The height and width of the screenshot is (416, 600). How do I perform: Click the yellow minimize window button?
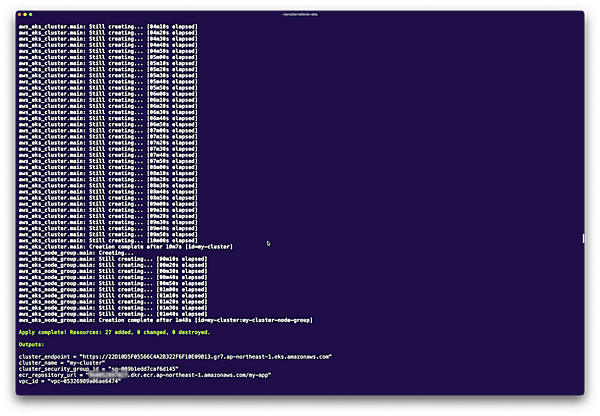tap(25, 14)
